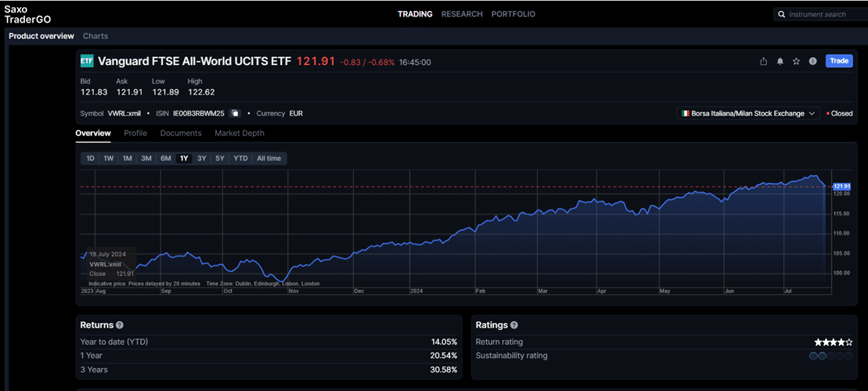Switch to the Documents tab
868x391 pixels.
[x=181, y=133]
